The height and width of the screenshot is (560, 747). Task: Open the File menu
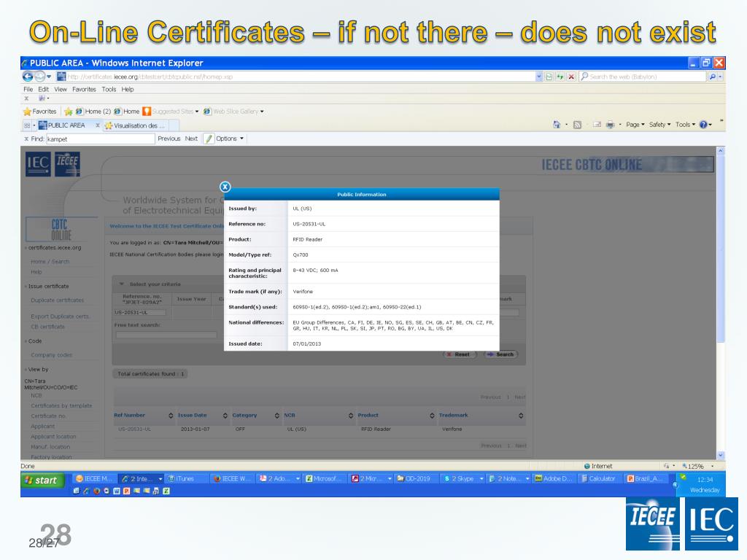[28, 89]
